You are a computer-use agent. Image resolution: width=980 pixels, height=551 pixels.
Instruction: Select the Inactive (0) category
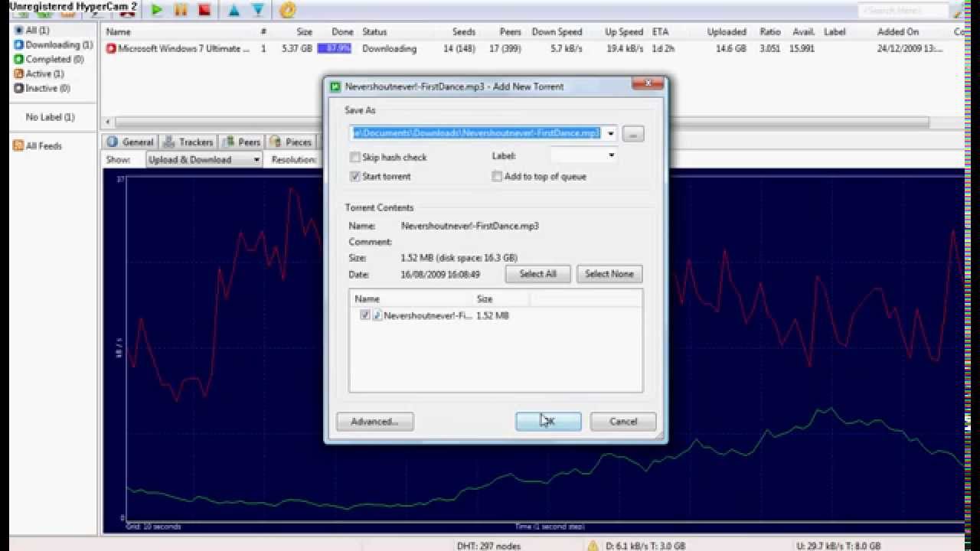coord(41,88)
